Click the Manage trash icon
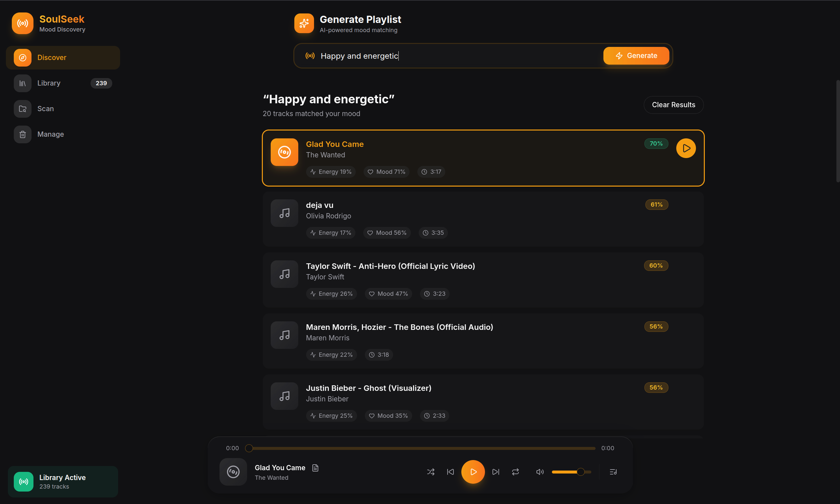The height and width of the screenshot is (504, 840). pos(22,134)
